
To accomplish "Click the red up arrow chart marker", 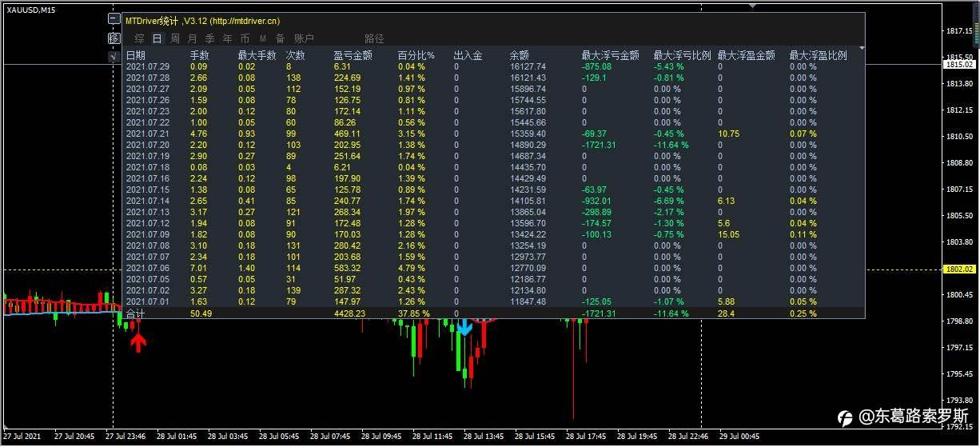I will pos(138,342).
